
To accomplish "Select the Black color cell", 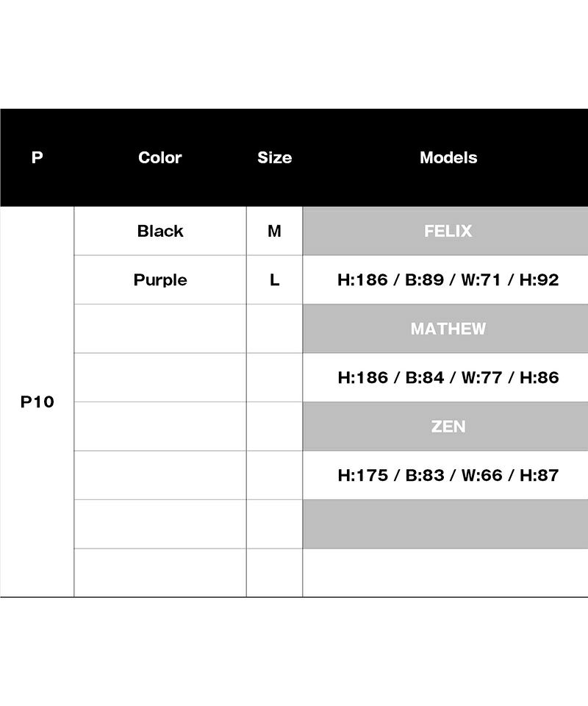I will pos(159,231).
